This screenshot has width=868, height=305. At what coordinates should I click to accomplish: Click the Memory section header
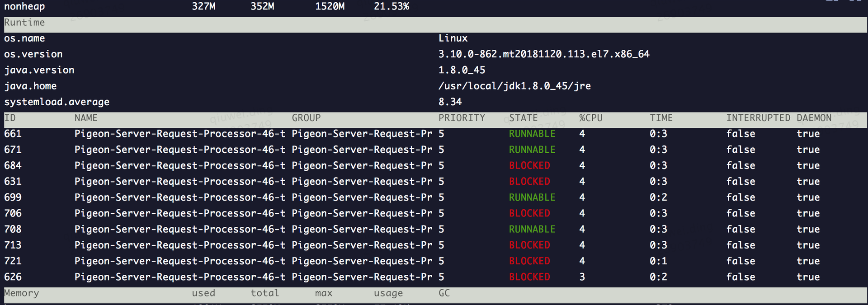click(21, 293)
